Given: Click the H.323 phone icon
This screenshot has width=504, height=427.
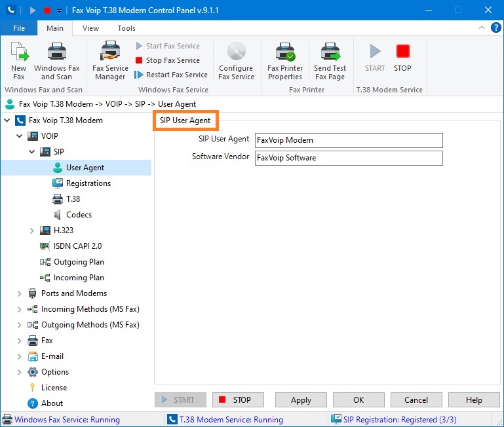Looking at the screenshot, I should coord(45,231).
